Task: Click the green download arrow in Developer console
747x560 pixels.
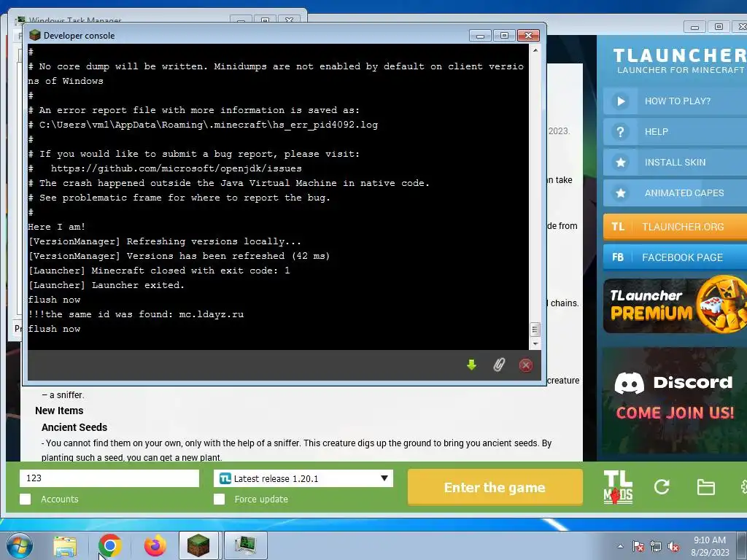Action: click(472, 365)
